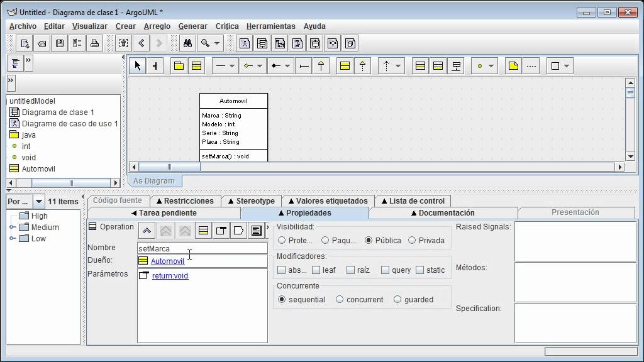Open the 'Por ...' to-do sorting dropdown
The width and height of the screenshot is (644, 362).
coord(38,202)
